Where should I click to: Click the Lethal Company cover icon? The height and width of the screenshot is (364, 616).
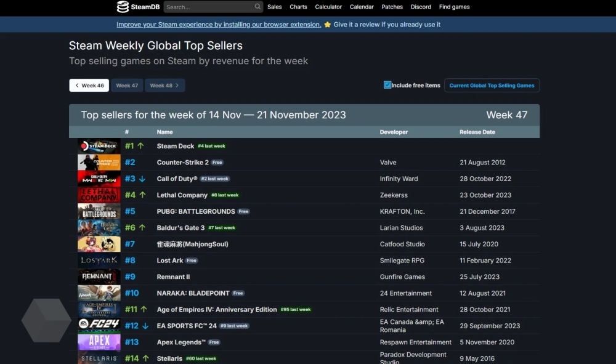coord(99,195)
